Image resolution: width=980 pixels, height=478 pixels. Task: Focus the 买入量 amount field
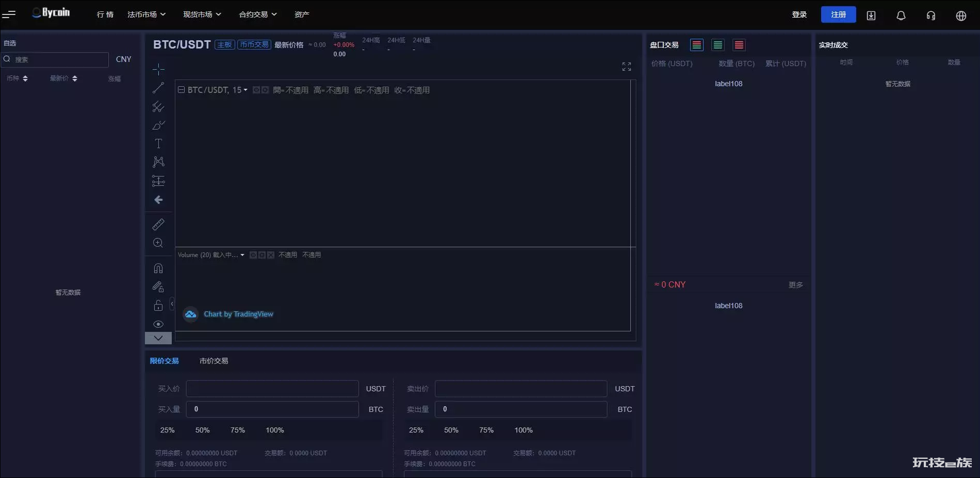click(272, 409)
